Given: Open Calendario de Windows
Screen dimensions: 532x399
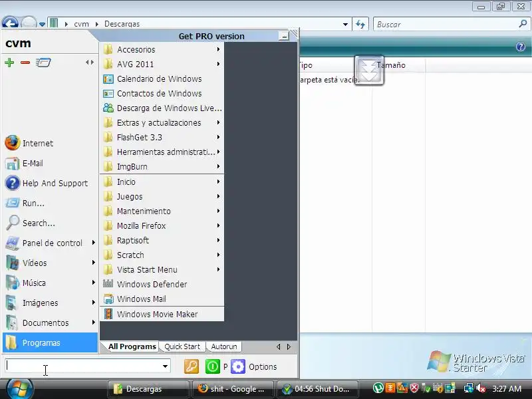Looking at the screenshot, I should tap(162, 78).
